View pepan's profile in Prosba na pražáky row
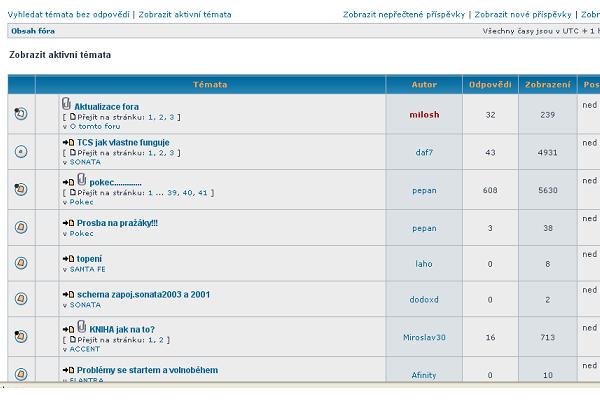 coord(424,228)
